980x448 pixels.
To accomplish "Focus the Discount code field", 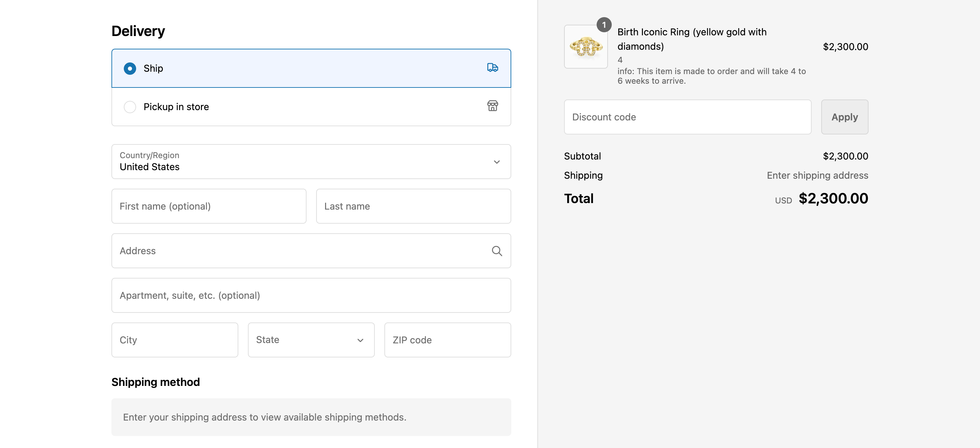I will 687,117.
